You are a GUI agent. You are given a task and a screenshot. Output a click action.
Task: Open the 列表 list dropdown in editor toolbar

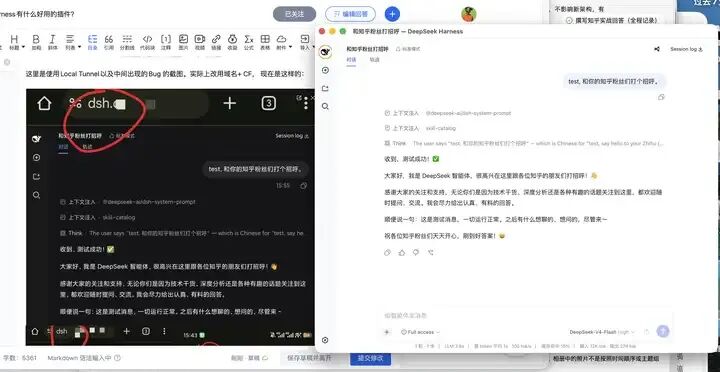pos(72,41)
